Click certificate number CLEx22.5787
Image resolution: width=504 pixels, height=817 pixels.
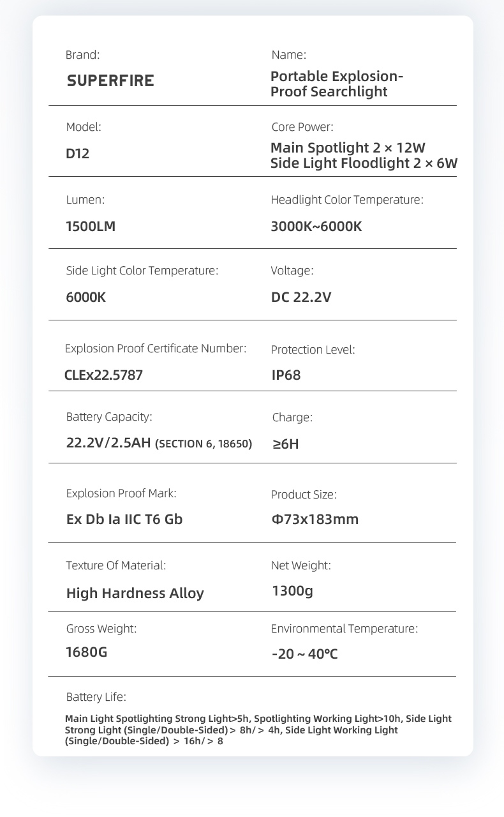tap(104, 375)
